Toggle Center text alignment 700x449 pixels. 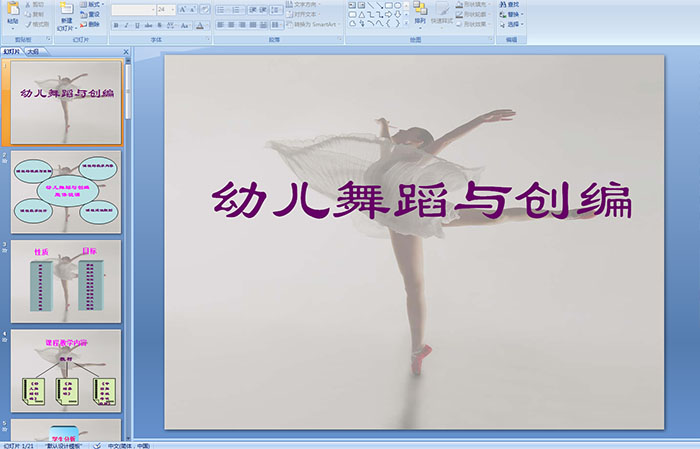coord(231,25)
